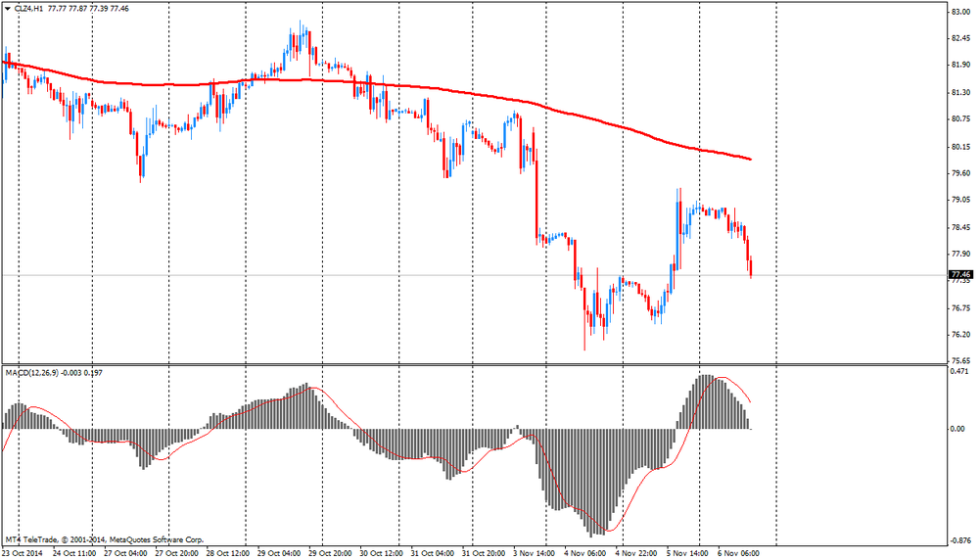Click the 80.15 price axis label
979x560 pixels.
pos(960,147)
